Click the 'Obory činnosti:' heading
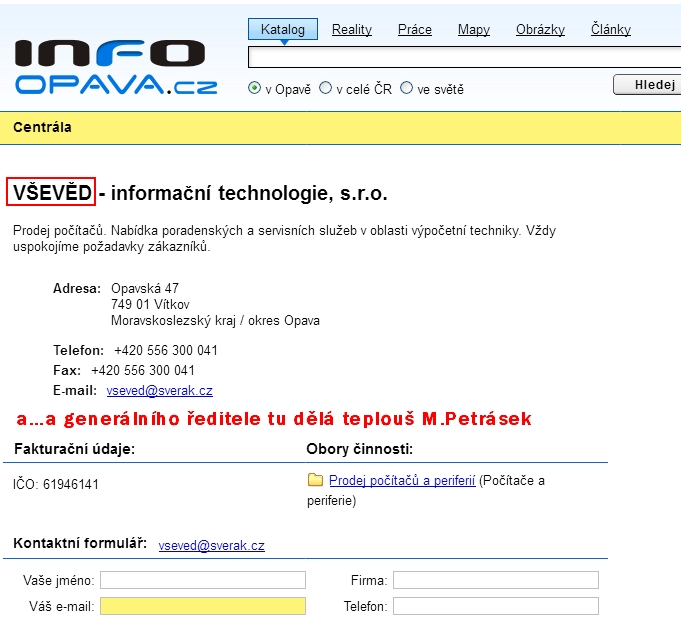 (x=360, y=449)
